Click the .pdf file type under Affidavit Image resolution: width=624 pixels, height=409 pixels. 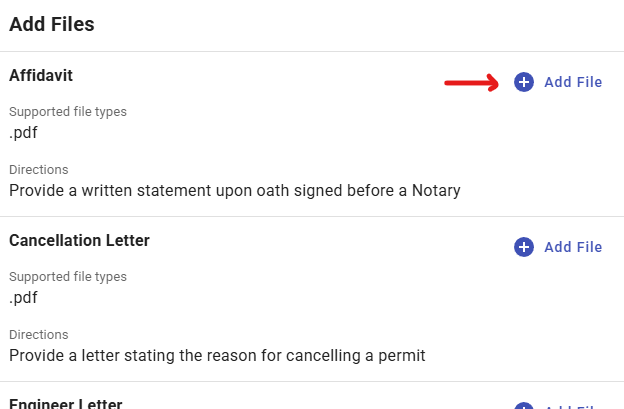click(24, 133)
